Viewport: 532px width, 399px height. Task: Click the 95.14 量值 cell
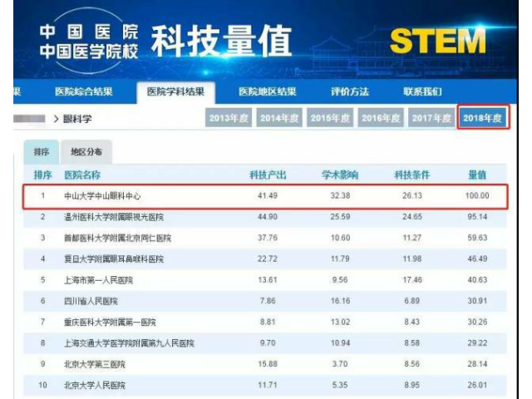[x=477, y=217]
